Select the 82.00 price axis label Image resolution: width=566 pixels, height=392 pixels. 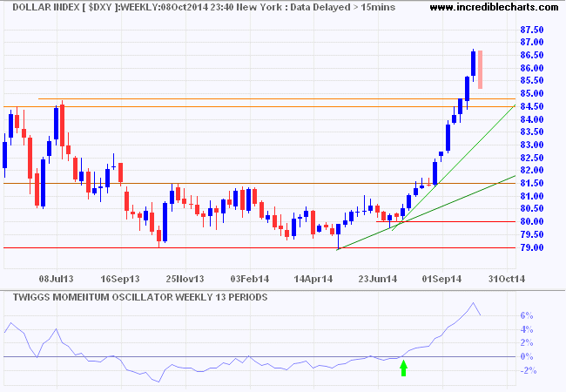pyautogui.click(x=532, y=171)
